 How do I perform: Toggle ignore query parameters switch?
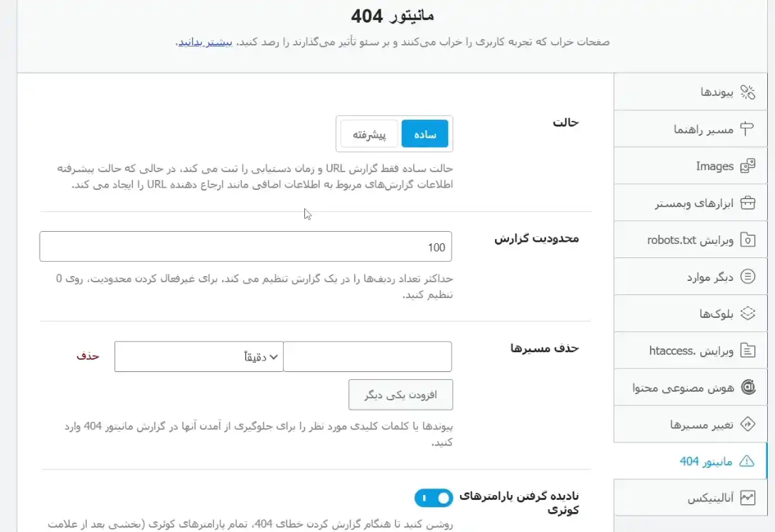click(434, 498)
